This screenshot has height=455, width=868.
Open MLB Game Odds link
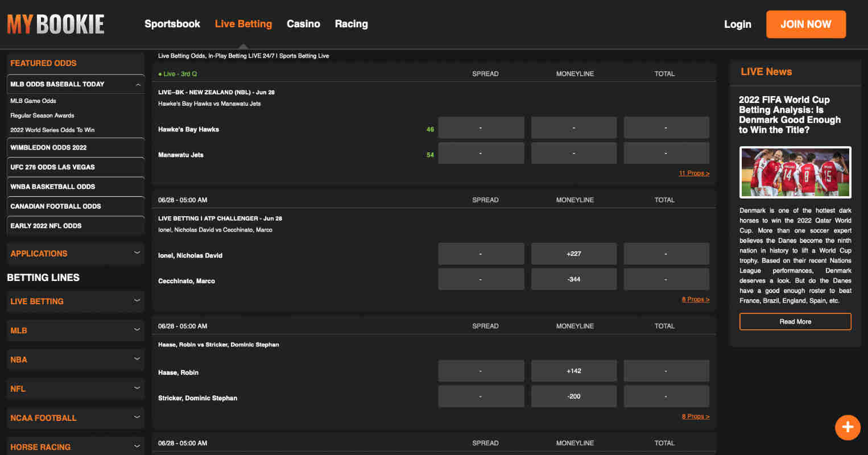33,101
